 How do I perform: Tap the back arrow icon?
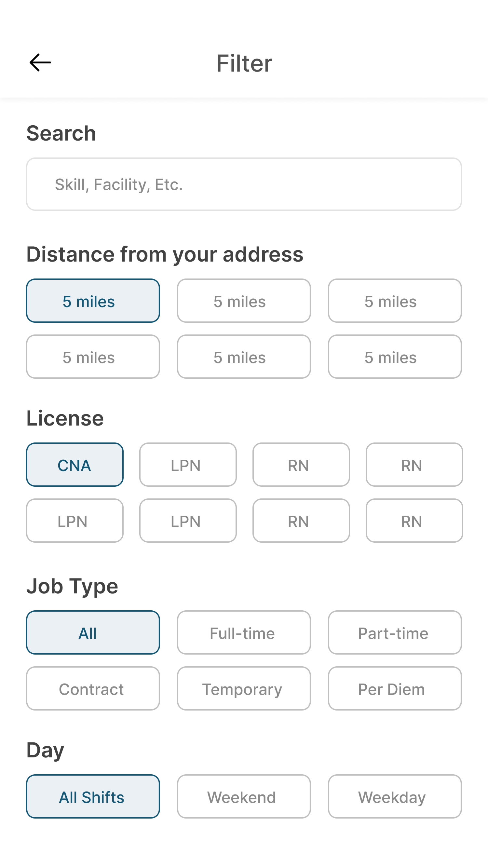[x=40, y=63]
